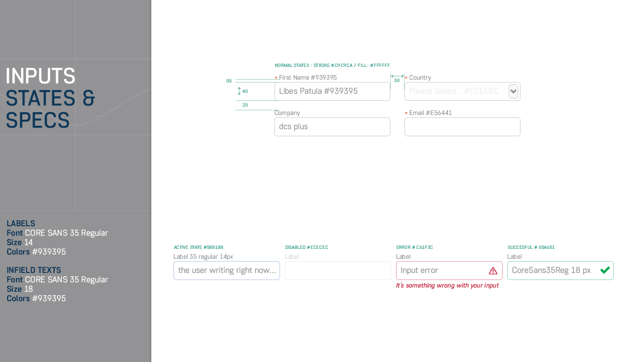The image size is (644, 362).
Task: Click the 30 spacing dimension arrow
Action: point(397,76)
